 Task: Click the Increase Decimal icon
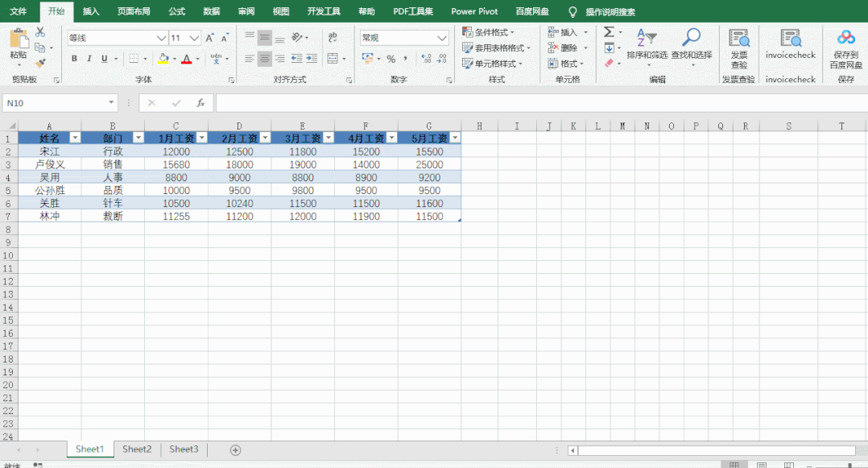pyautogui.click(x=426, y=59)
